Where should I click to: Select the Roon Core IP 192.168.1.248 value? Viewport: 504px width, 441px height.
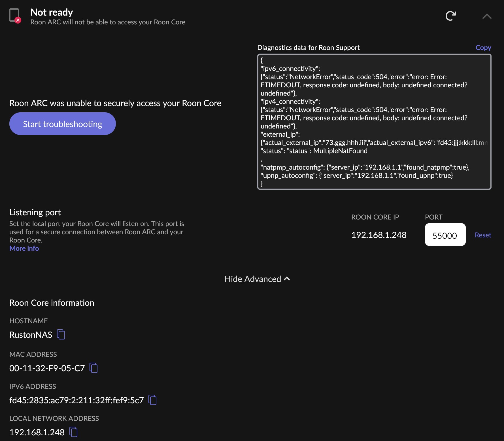pyautogui.click(x=379, y=235)
